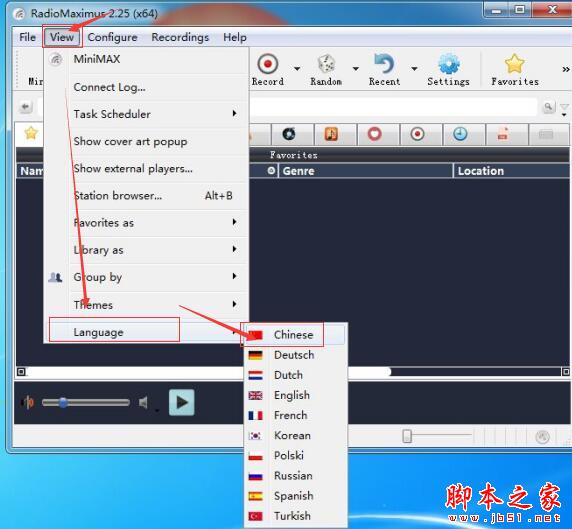Select the vinyl disc tab icon
Screen dimensions: 572x529
pyautogui.click(x=290, y=134)
